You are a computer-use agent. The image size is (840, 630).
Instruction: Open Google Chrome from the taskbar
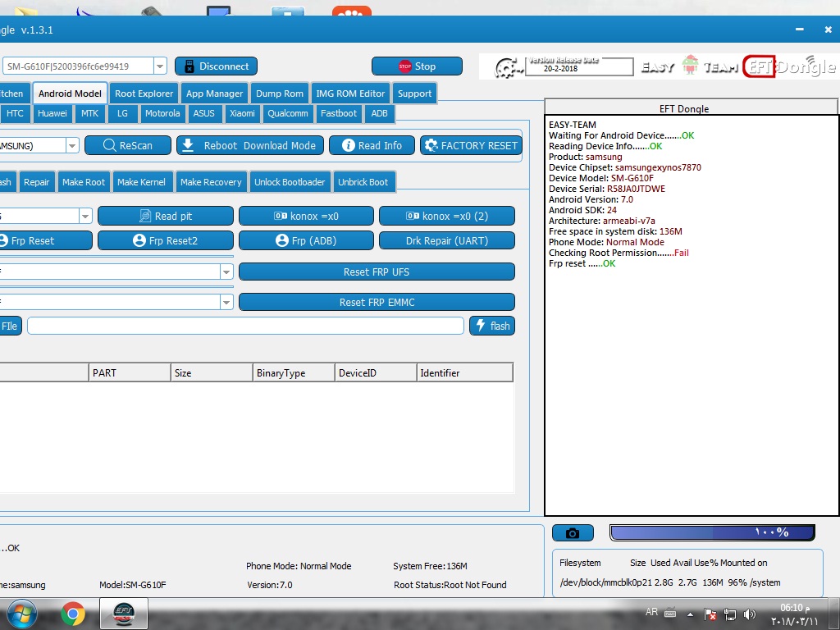pyautogui.click(x=72, y=614)
